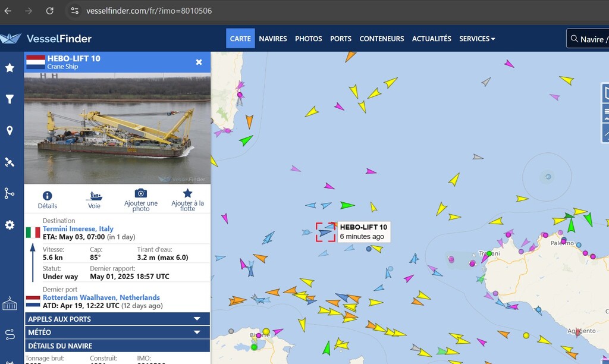609x364 pixels.
Task: Expand the APPELS AUX PORTS section
Action: [x=117, y=319]
